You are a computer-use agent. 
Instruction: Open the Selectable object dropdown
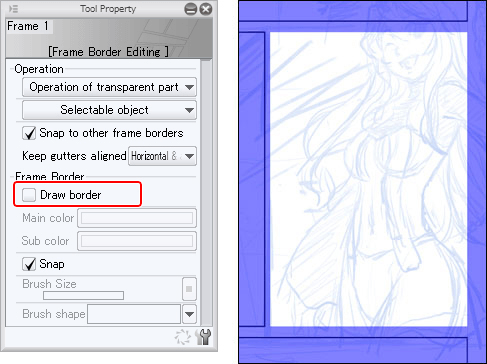coord(109,110)
